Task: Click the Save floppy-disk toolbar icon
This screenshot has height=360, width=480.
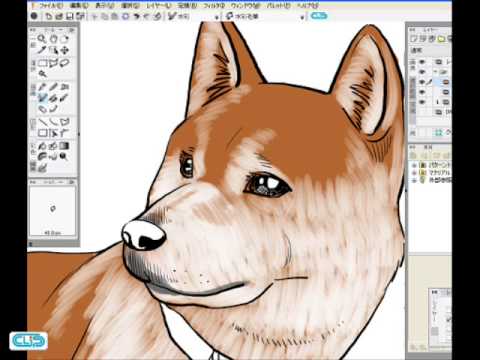Action: (x=69, y=16)
